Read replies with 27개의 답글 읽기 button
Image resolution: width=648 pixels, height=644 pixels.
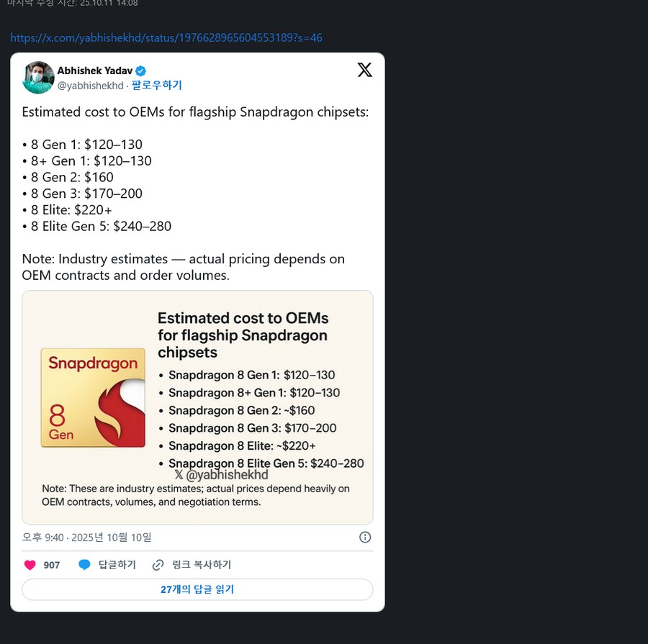pyautogui.click(x=197, y=589)
